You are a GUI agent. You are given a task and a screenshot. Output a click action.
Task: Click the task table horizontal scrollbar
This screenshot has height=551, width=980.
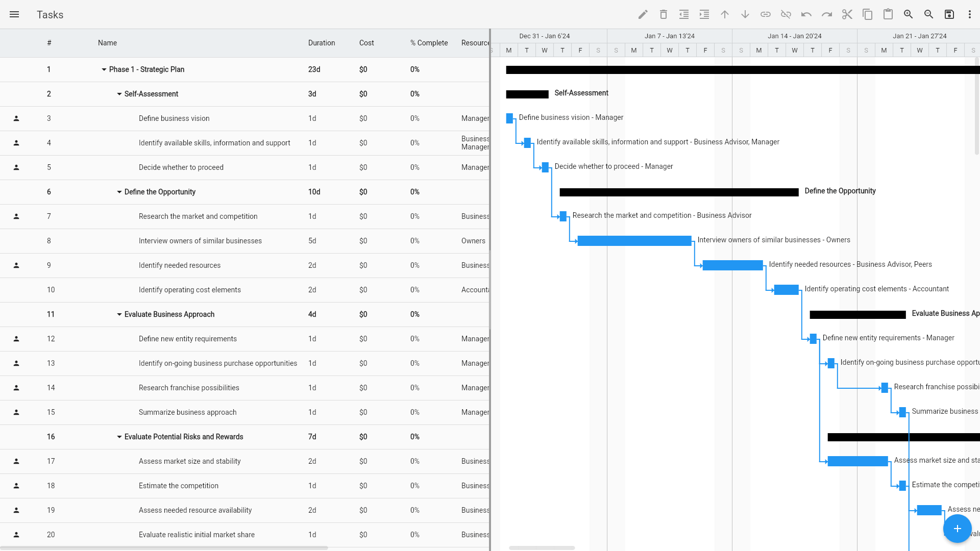tap(163, 548)
